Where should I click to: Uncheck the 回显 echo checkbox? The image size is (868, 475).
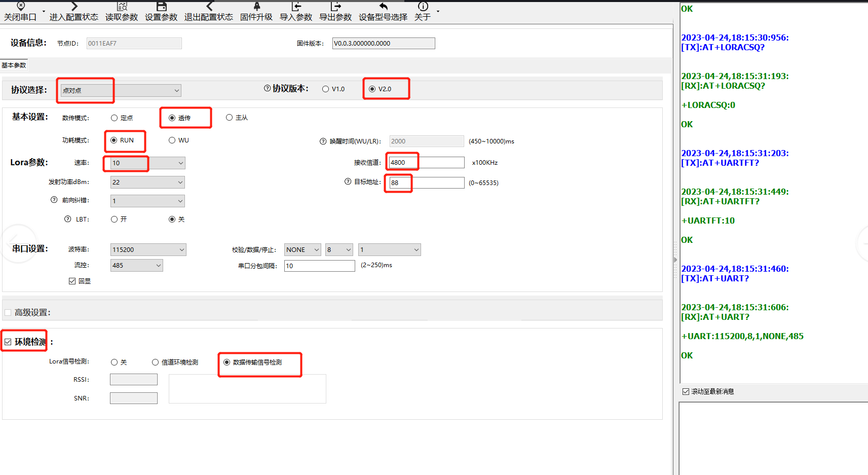pyautogui.click(x=72, y=281)
